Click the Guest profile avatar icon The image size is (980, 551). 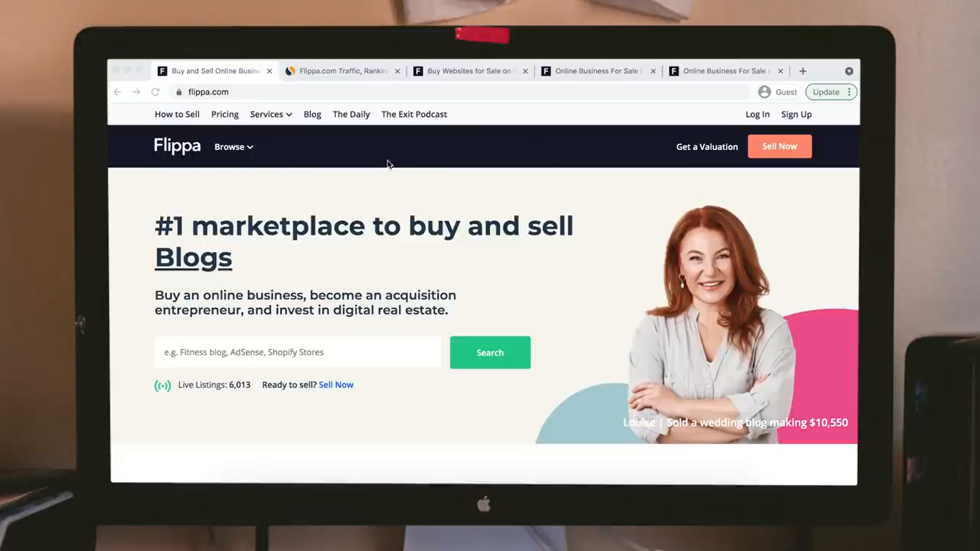point(765,92)
